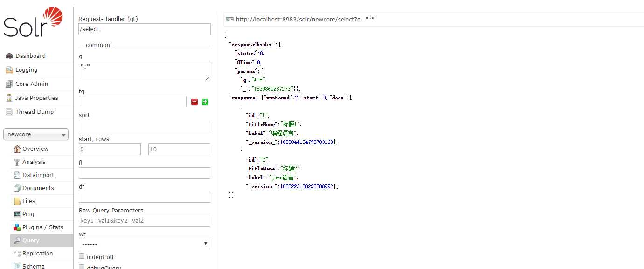Click the Files folder icon
Image resolution: width=644 pixels, height=269 pixels.
coord(17,201)
